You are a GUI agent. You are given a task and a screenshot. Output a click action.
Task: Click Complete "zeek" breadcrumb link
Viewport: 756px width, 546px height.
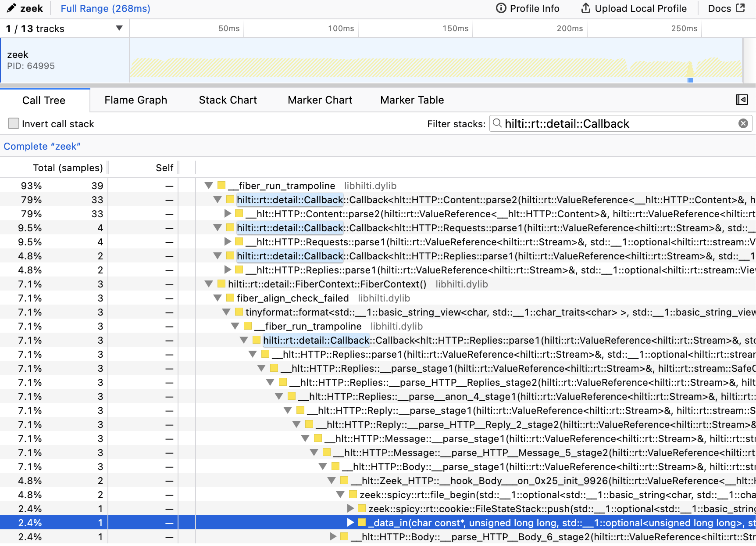pos(42,146)
